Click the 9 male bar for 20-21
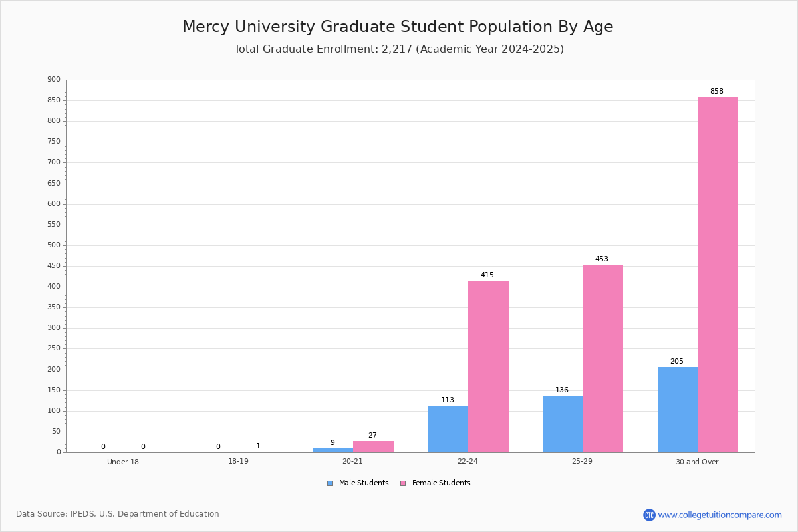798x532 pixels. tap(333, 450)
